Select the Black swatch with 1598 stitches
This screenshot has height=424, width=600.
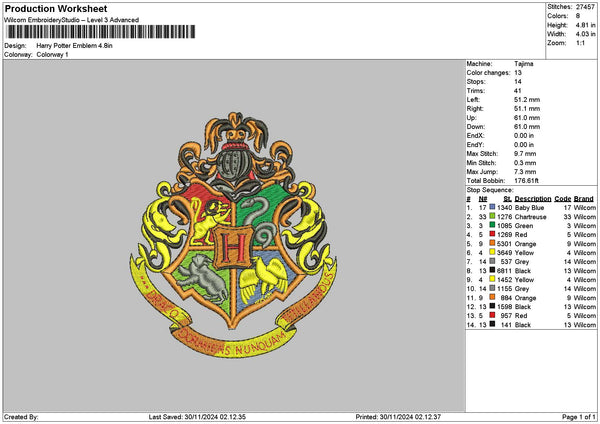tap(492, 306)
